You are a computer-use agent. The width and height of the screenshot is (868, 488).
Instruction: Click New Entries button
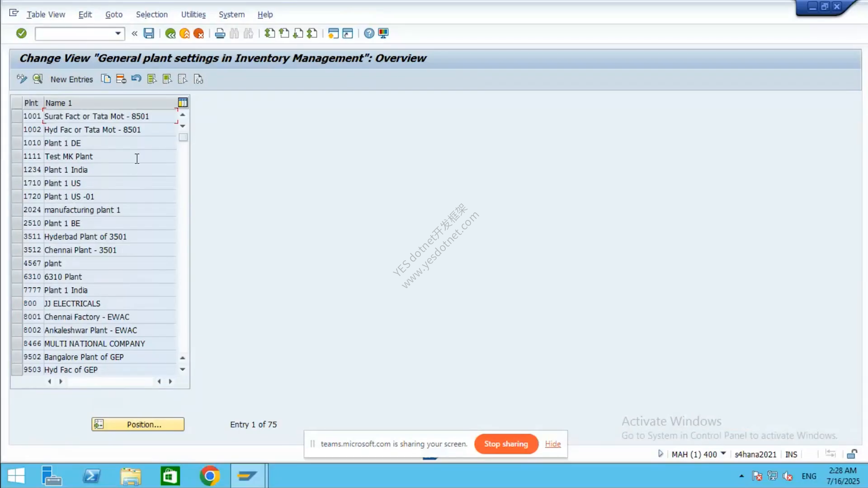[71, 79]
